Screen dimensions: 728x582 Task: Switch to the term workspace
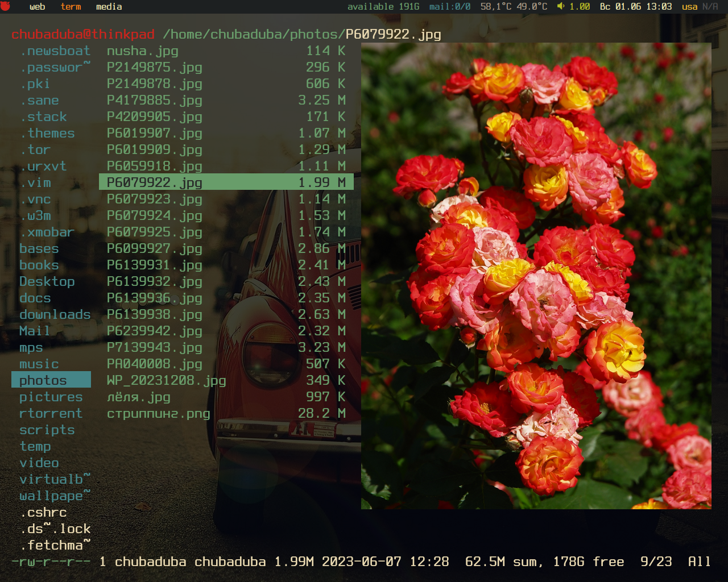click(x=71, y=7)
